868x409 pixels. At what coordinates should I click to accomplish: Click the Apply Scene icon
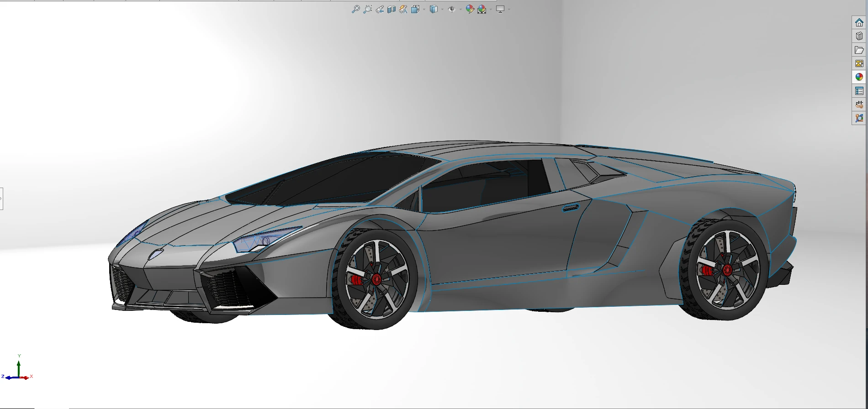pos(482,9)
